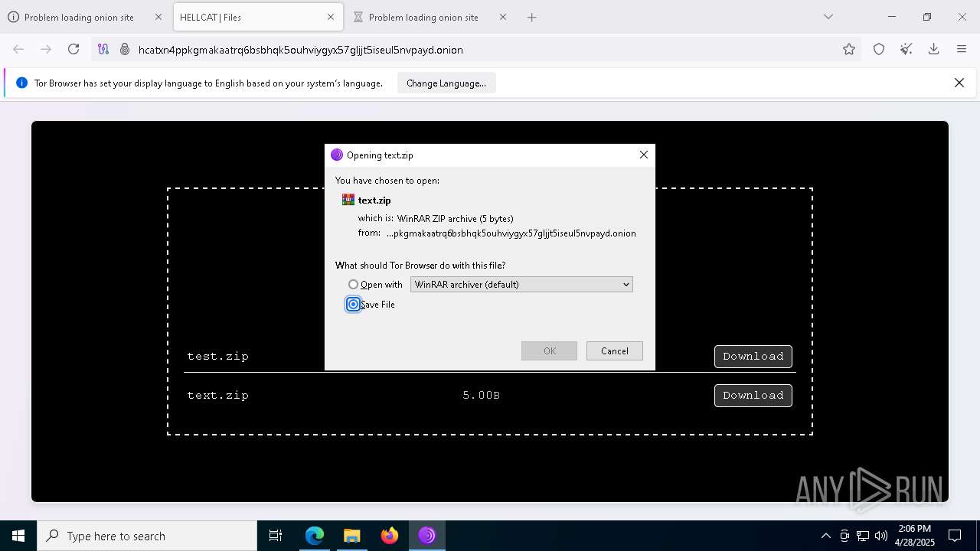Close the first Problem loading tab
This screenshot has width=980, height=551.
tap(158, 17)
